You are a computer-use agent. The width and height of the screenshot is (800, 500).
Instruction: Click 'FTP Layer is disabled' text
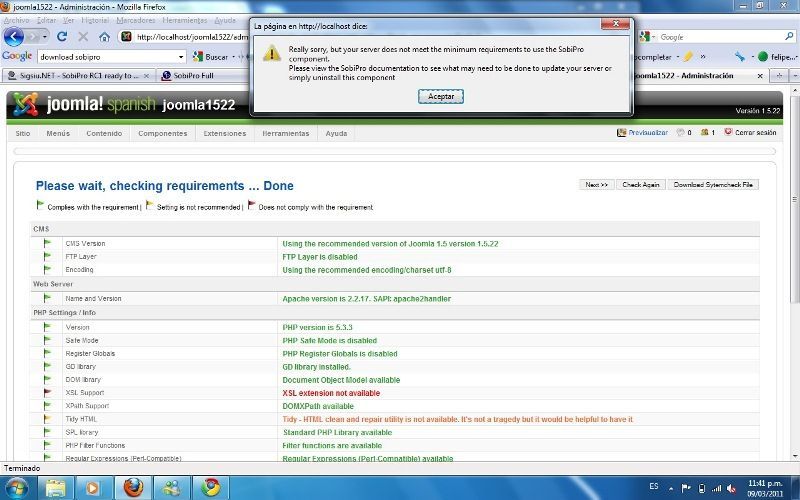click(x=320, y=257)
